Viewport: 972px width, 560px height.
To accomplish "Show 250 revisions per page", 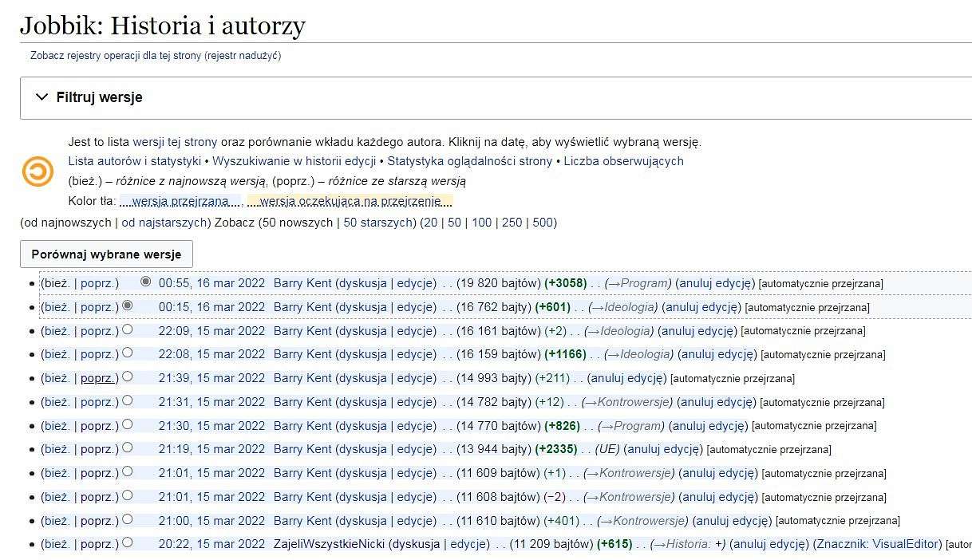I will (x=512, y=223).
